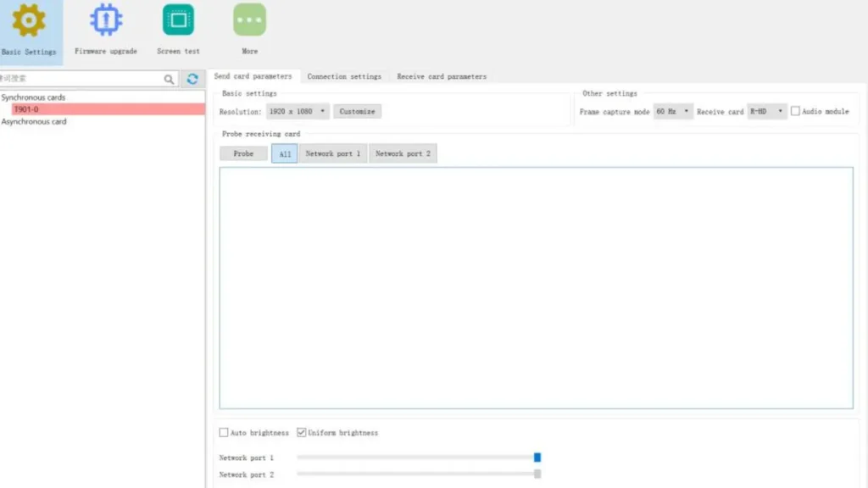Open the Resolution 1920 x 1080 dropdown
The image size is (868, 488).
297,111
